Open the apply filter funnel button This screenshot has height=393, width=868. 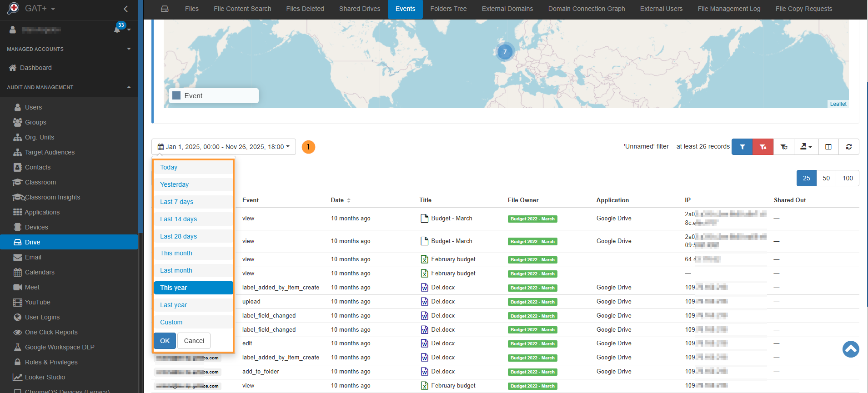point(742,147)
